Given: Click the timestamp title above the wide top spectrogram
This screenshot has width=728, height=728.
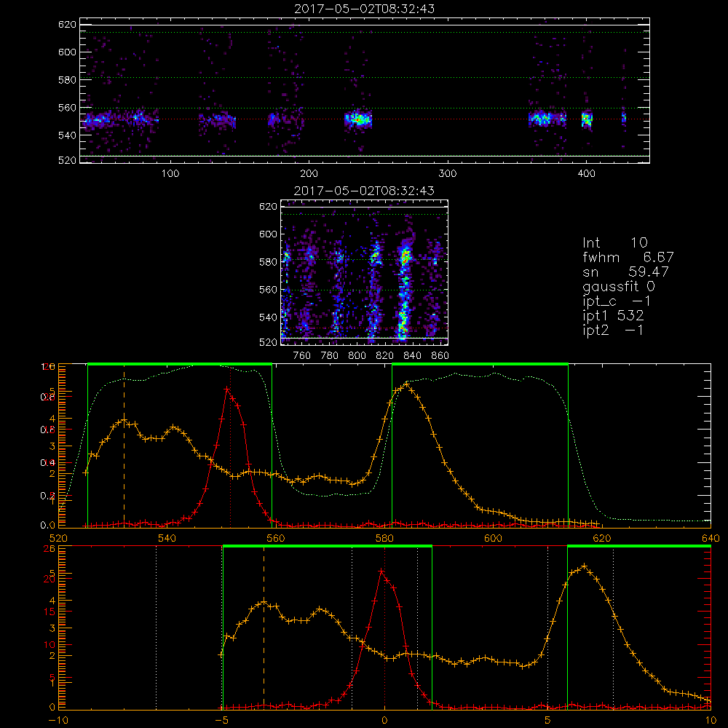Looking at the screenshot, I should coord(365,9).
